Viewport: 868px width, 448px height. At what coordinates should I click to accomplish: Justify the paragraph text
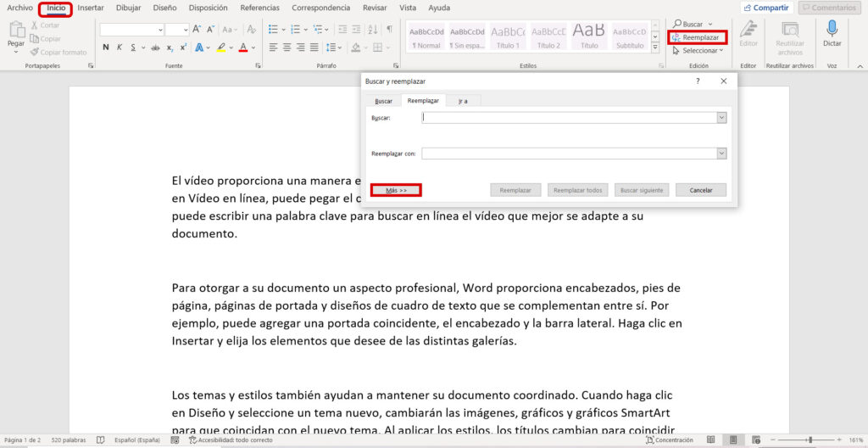point(314,48)
